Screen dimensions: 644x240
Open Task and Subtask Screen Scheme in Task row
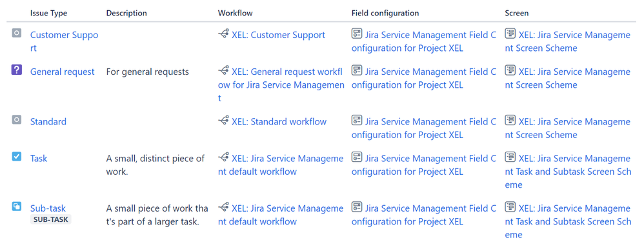pos(569,172)
